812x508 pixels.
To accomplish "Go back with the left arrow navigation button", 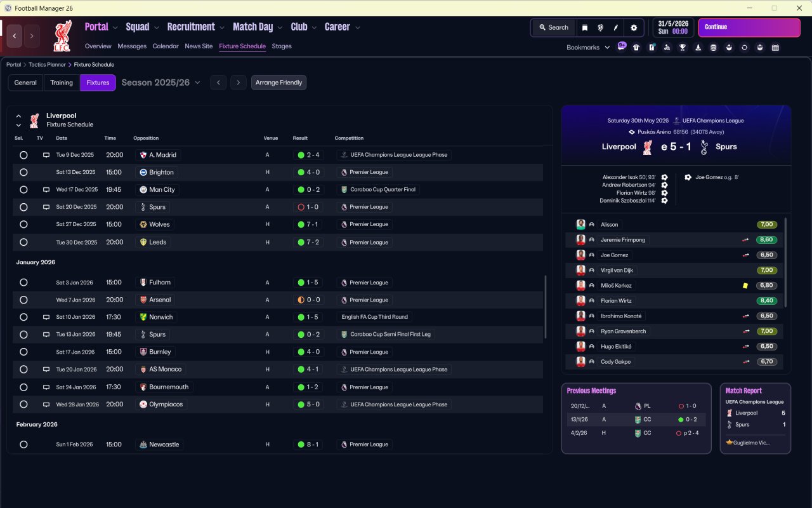I will tap(15, 36).
